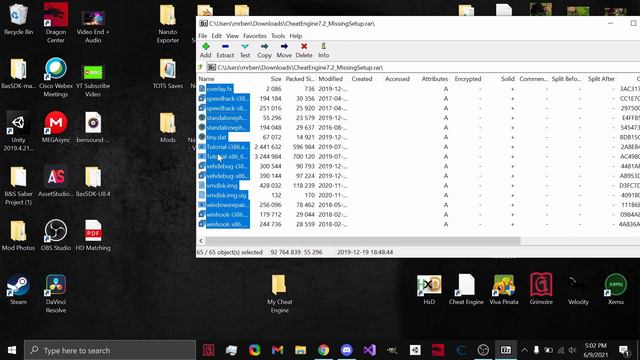Open the Favorites menu
640x360 pixels.
point(255,36)
